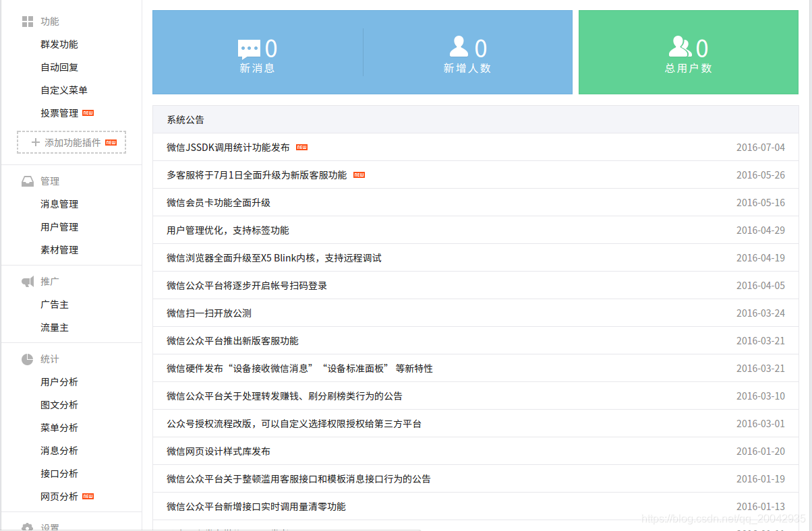
Task: Open 投票管理 menu item
Action: tap(59, 113)
